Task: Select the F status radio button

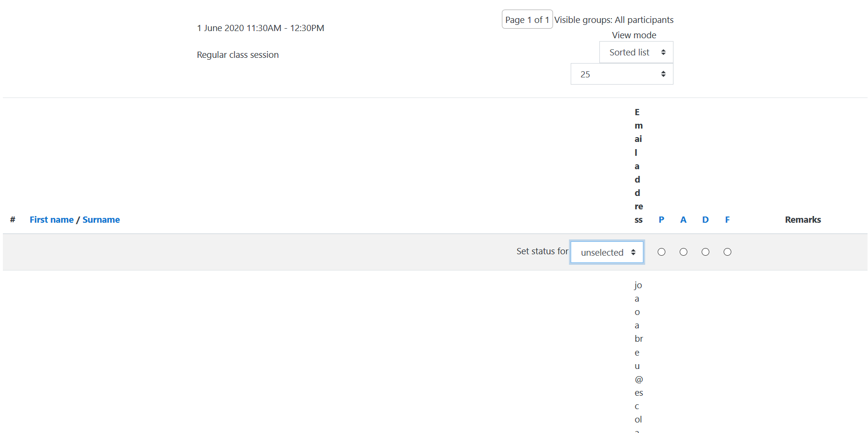Action: (727, 252)
